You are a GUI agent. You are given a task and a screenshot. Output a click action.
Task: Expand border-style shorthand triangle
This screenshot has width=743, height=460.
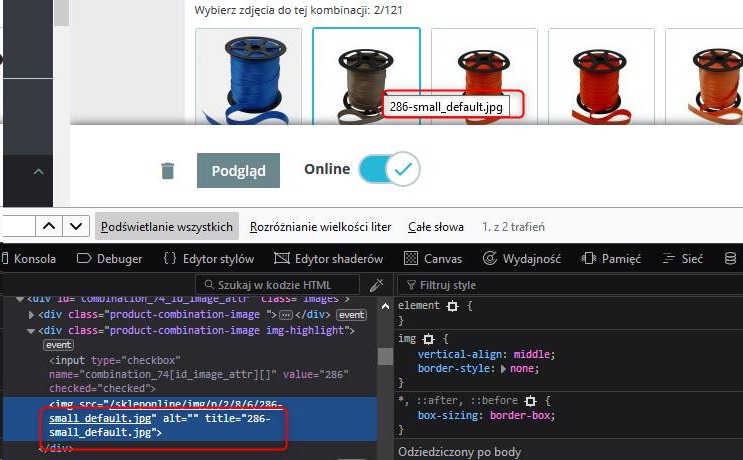coord(503,369)
